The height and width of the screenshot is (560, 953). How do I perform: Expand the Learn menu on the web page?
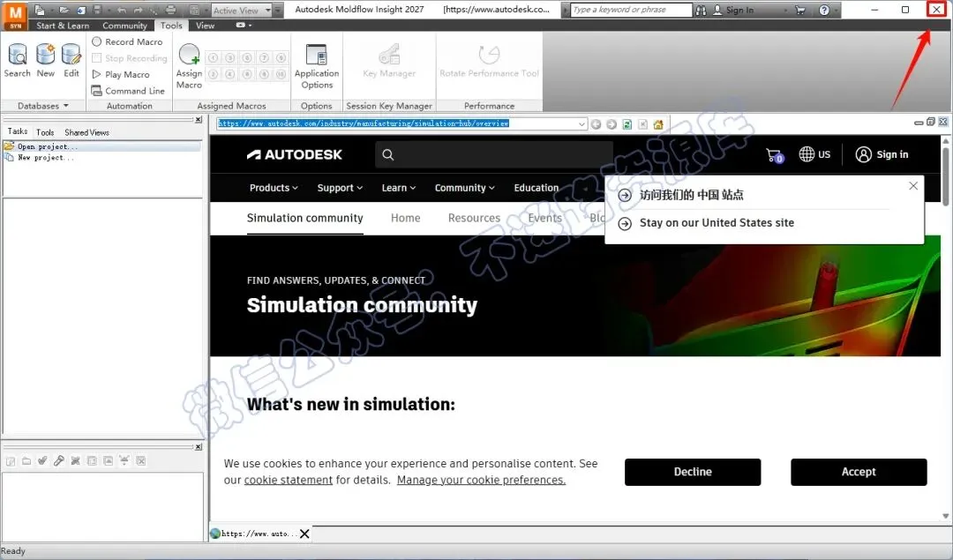399,188
